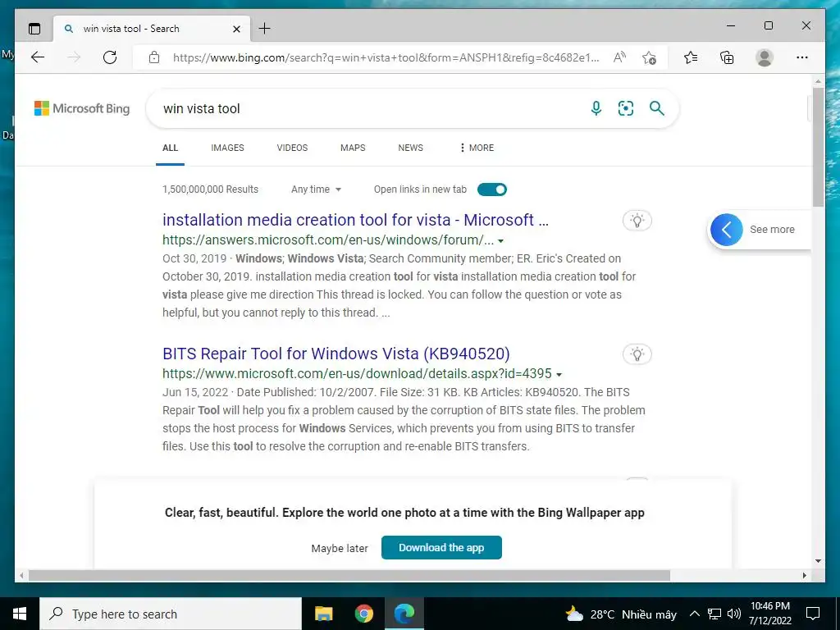Image resolution: width=840 pixels, height=630 pixels.
Task: Click the taskbar 'Type here to search' box
Action: (171, 614)
